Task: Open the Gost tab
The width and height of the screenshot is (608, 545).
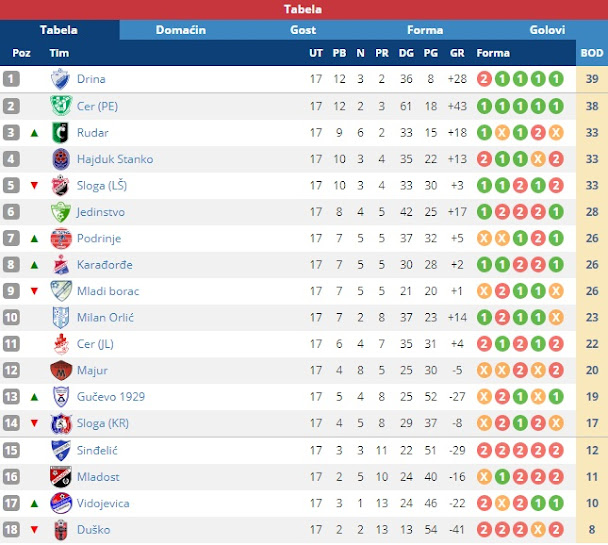Action: (x=303, y=30)
